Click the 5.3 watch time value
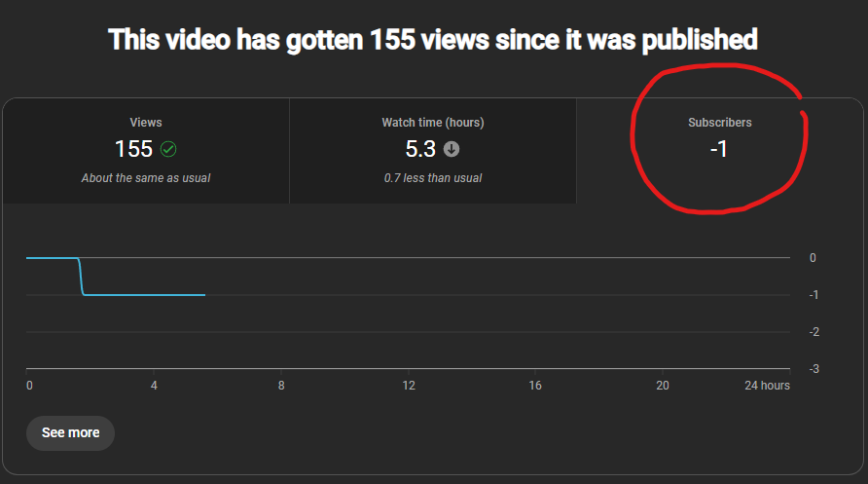Viewport: 868px width, 484px height. click(x=420, y=149)
